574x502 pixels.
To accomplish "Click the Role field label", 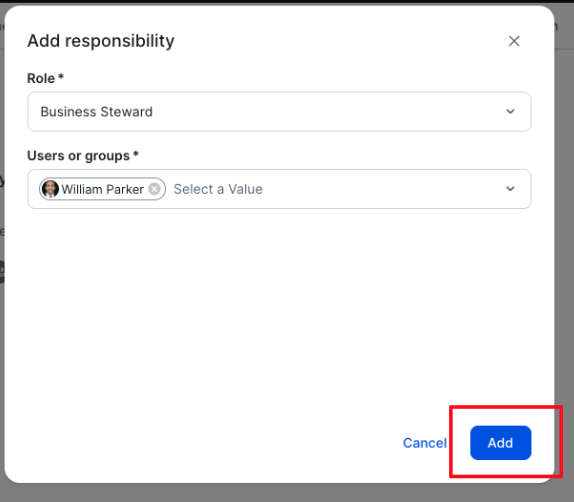I will (45, 78).
